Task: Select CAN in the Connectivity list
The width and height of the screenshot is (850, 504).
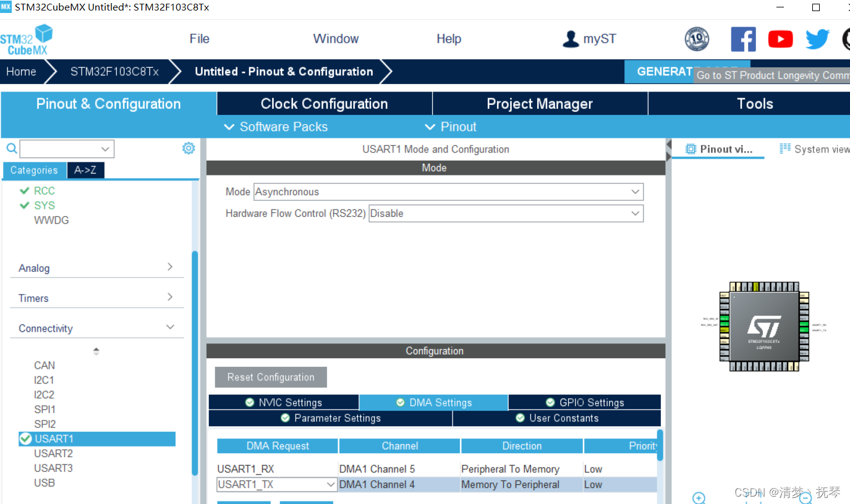Action: [x=45, y=366]
